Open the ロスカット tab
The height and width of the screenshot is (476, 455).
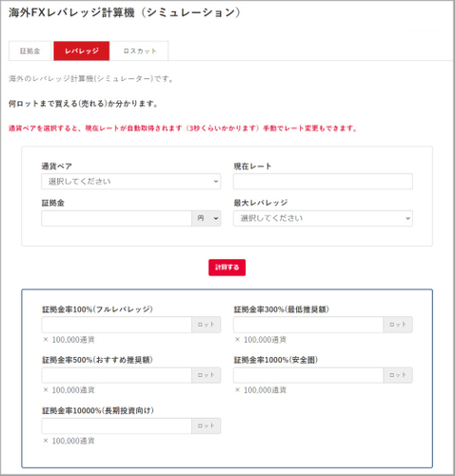click(140, 50)
